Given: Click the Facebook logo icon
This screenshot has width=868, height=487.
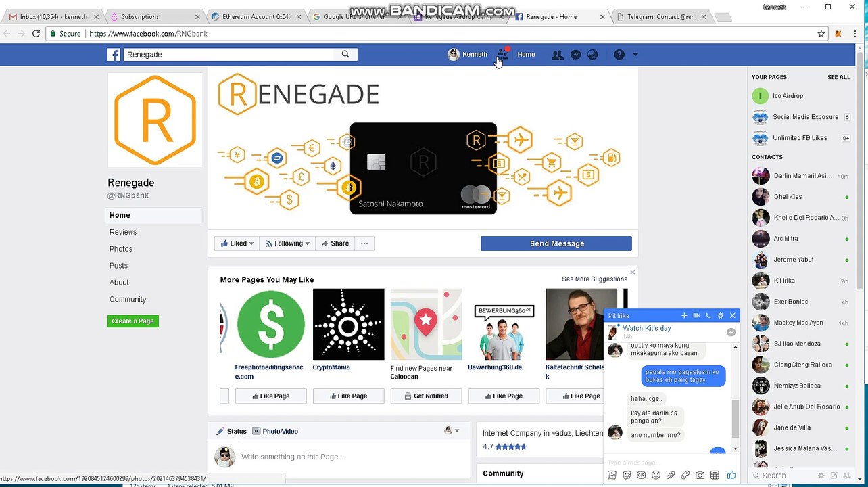Looking at the screenshot, I should coord(114,55).
